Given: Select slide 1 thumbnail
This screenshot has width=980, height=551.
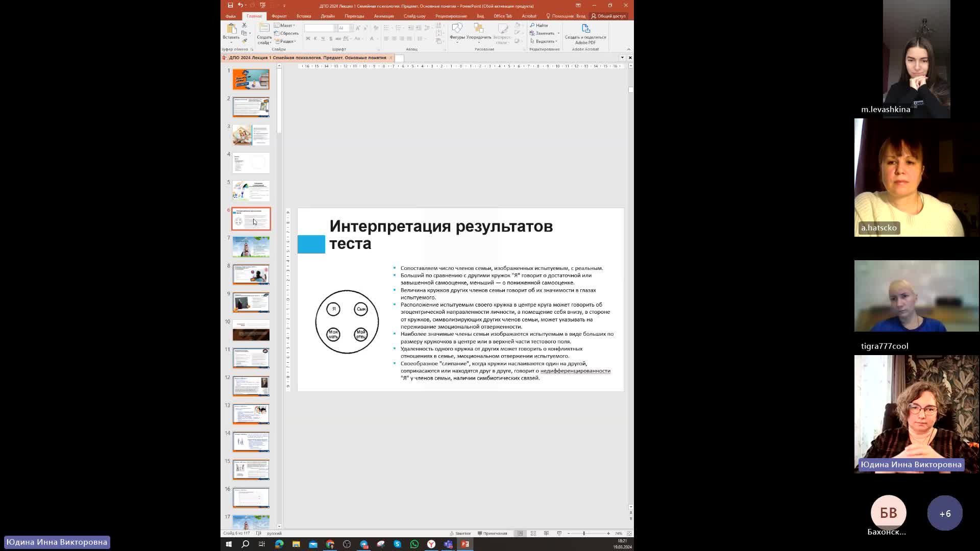Looking at the screenshot, I should click(x=251, y=79).
